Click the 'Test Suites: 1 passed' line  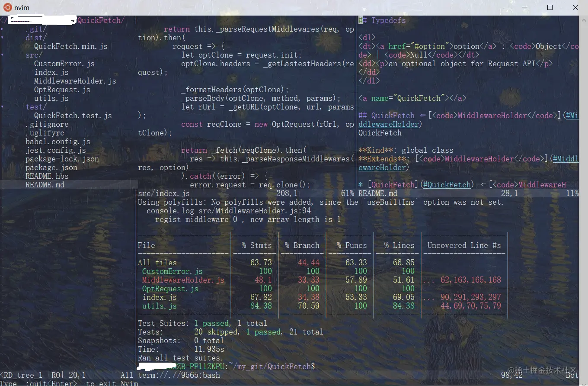point(202,323)
